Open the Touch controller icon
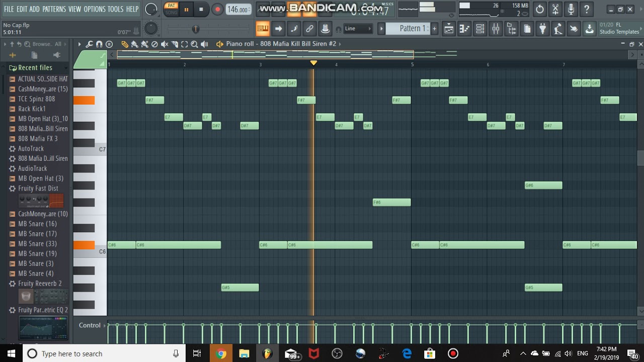Image resolution: width=644 pixels, height=362 pixels. (573, 29)
